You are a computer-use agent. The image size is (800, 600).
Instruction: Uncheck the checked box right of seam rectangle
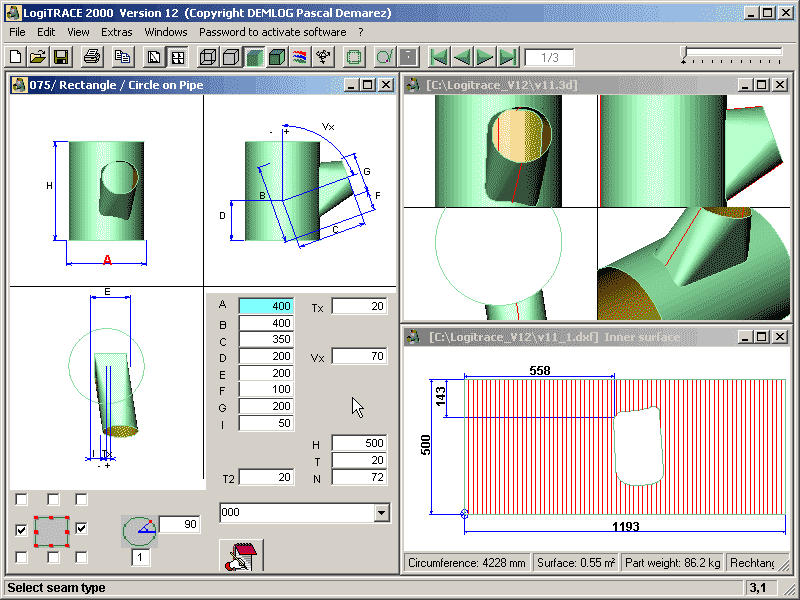tap(81, 529)
